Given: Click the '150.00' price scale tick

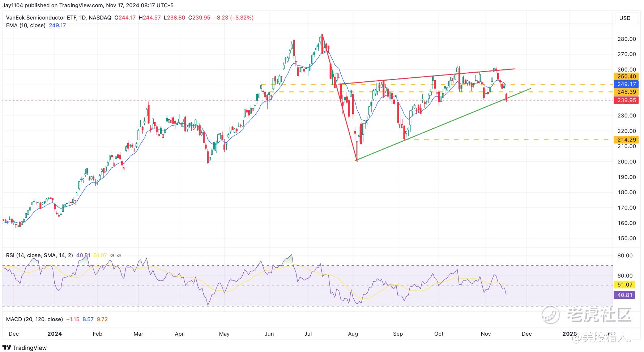Looking at the screenshot, I should (x=627, y=238).
